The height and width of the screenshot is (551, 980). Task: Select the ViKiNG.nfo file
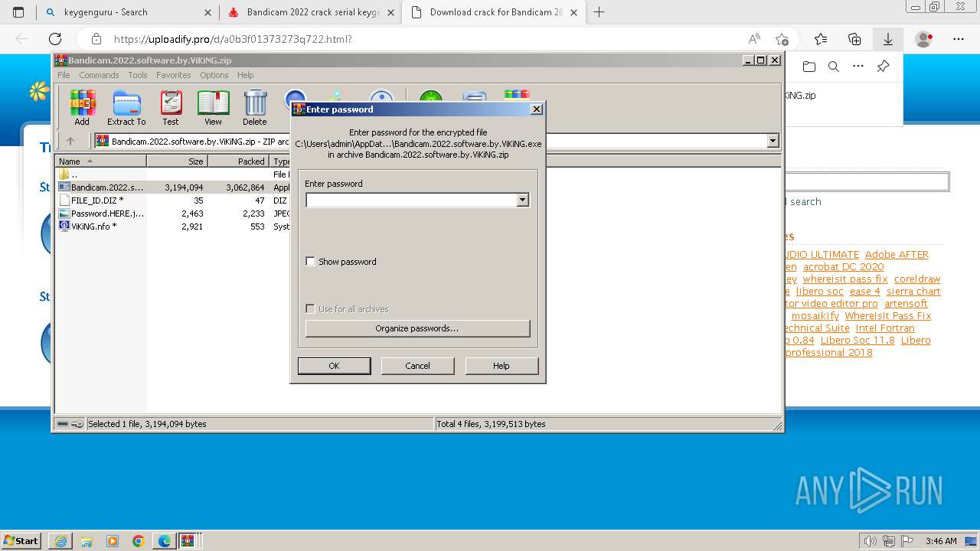[88, 227]
